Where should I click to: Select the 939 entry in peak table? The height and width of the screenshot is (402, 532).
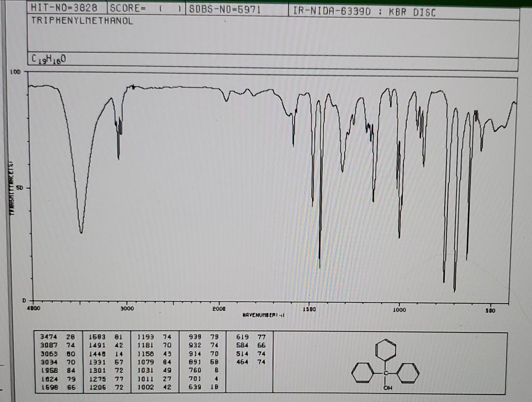click(204, 337)
